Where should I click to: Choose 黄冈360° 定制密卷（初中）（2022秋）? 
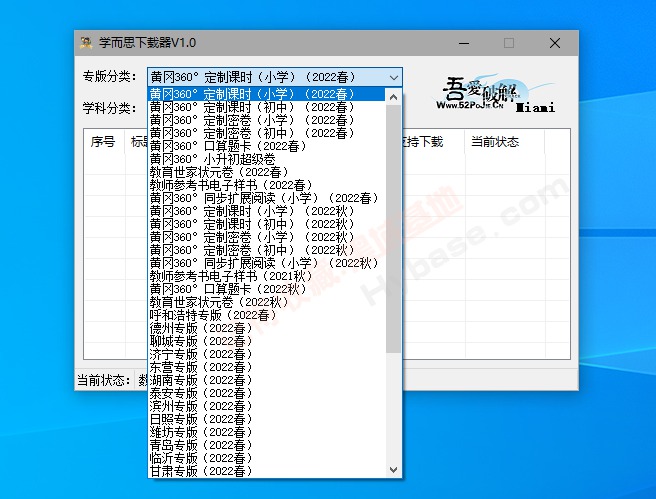click(266, 250)
